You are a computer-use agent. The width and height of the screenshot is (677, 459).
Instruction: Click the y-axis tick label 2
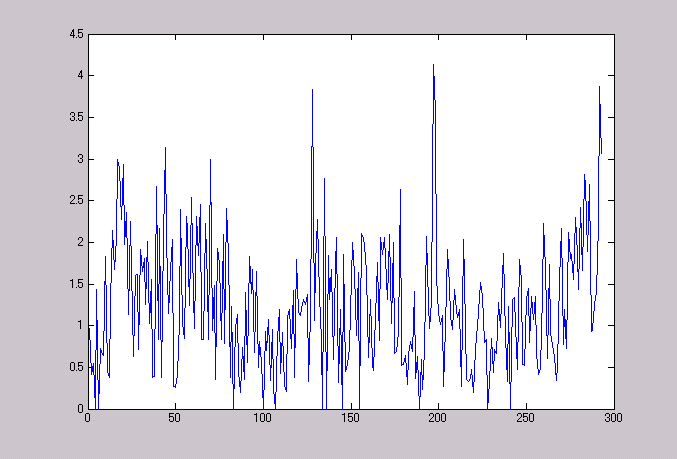[80, 242]
